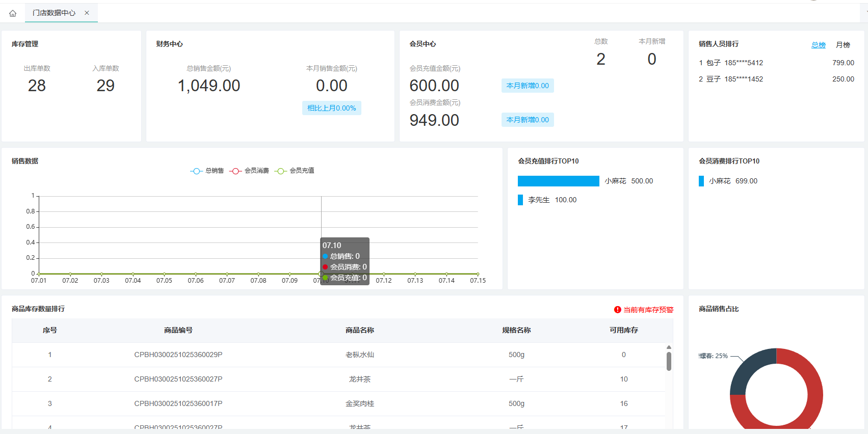
Task: Toggle the 会员充值 legend series
Action: coord(294,171)
